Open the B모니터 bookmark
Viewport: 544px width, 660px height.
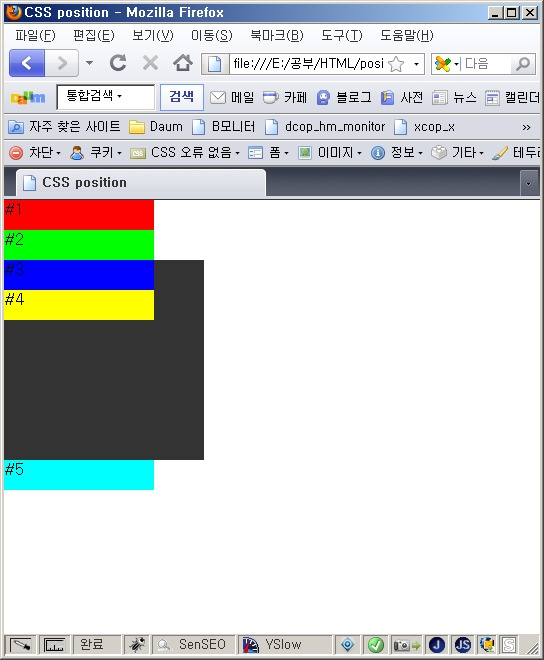tap(224, 127)
